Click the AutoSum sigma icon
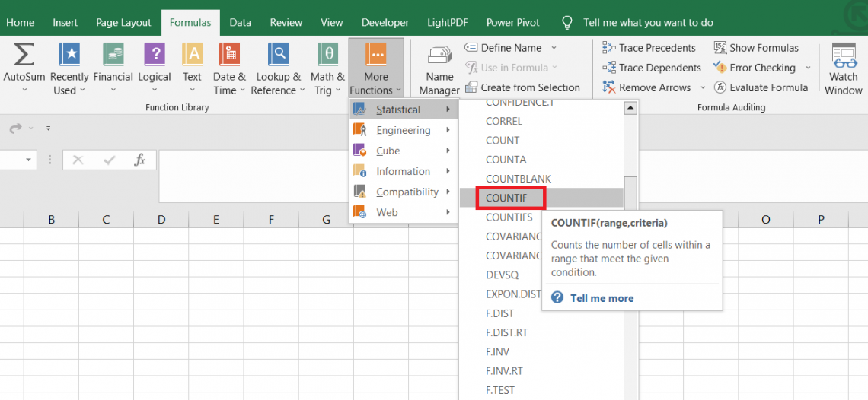Image resolution: width=868 pixels, height=400 pixels. 24,56
